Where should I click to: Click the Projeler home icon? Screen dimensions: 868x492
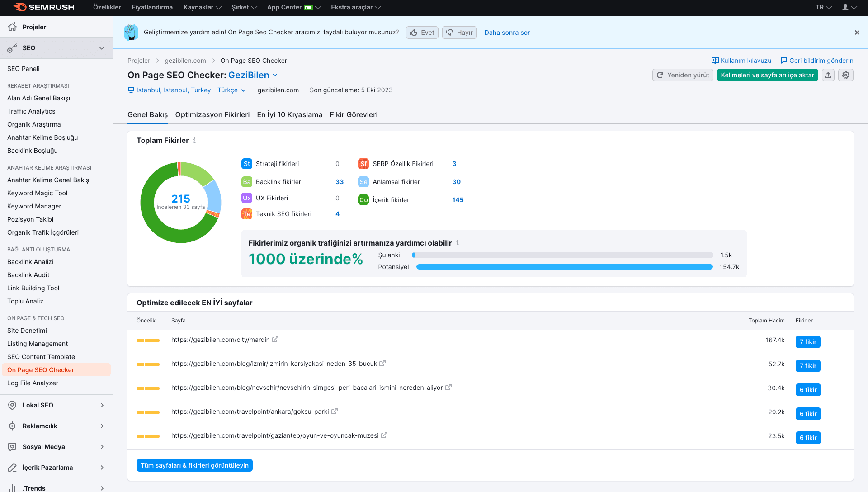point(12,27)
